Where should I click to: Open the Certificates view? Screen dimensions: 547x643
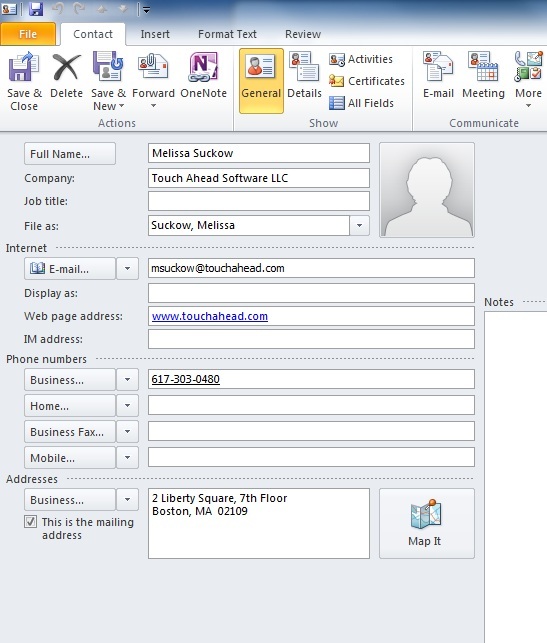(x=367, y=81)
